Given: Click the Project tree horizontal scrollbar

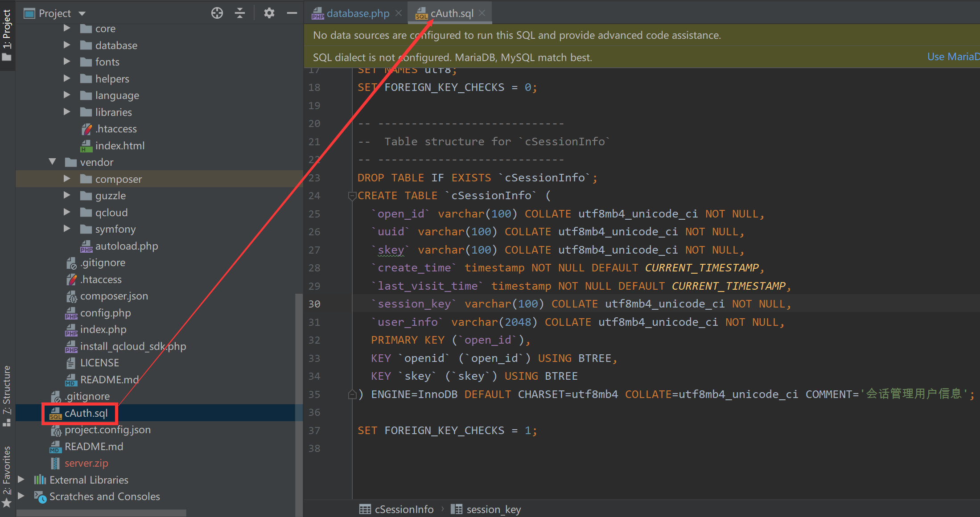Looking at the screenshot, I should (102, 513).
